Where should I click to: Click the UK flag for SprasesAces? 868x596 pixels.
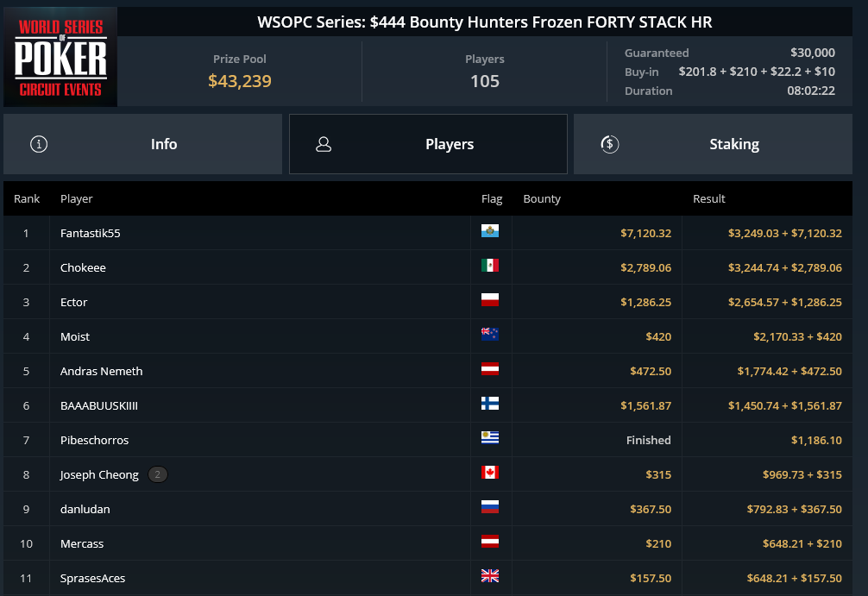(x=490, y=575)
